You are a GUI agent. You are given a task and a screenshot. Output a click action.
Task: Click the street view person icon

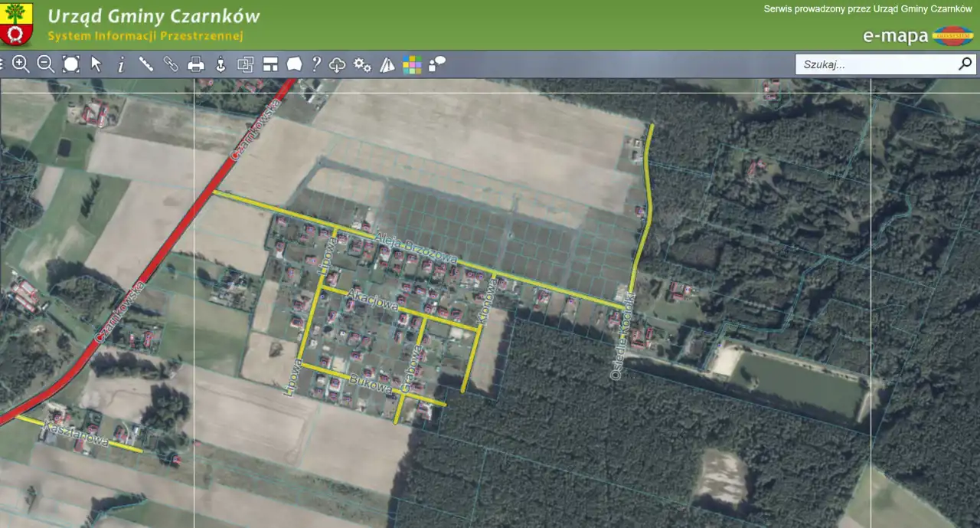[x=220, y=64]
